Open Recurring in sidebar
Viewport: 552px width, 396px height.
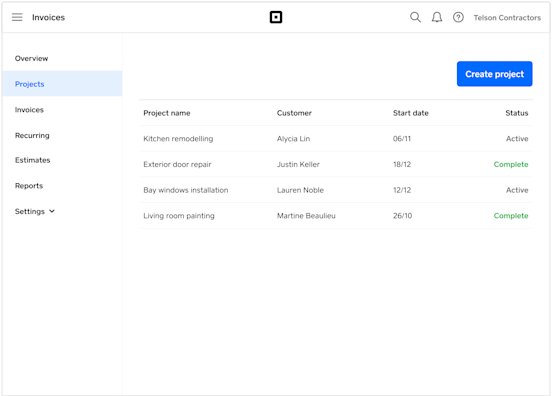click(32, 136)
